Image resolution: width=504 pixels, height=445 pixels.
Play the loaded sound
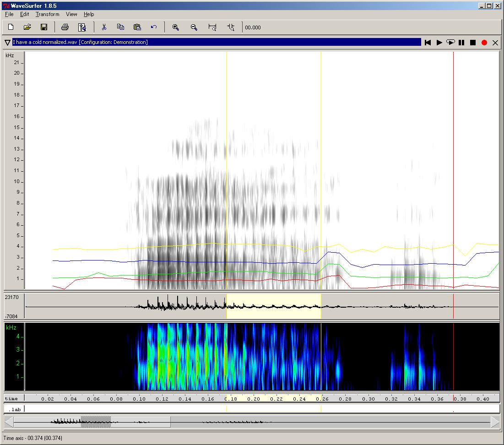pos(439,43)
